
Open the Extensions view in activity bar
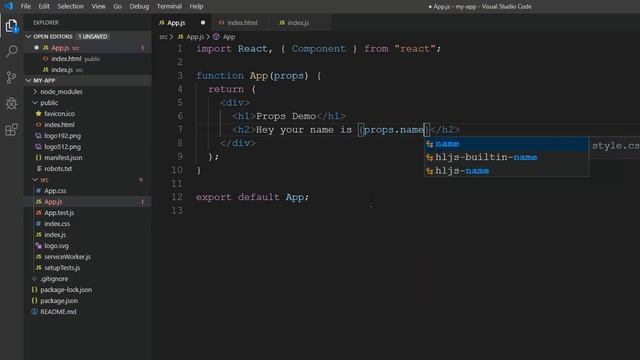coord(11,130)
